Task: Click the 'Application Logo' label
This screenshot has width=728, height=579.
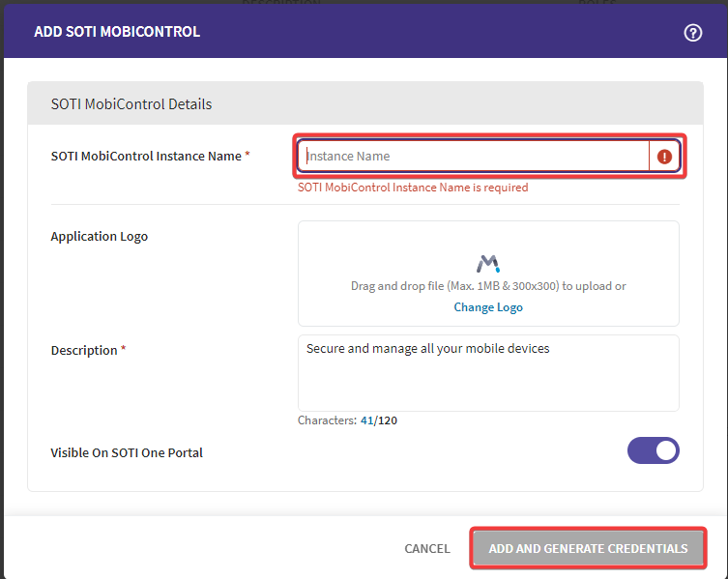Action: [100, 236]
